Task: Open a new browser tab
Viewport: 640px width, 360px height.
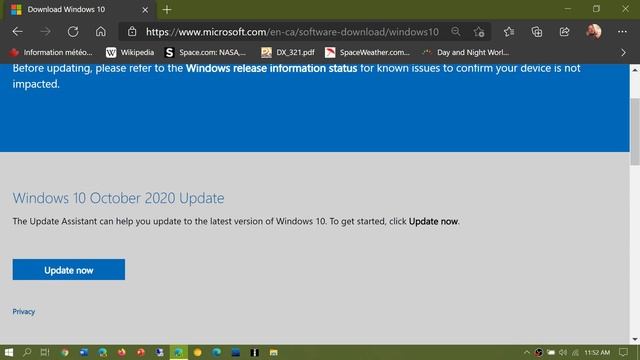Action: point(167,10)
